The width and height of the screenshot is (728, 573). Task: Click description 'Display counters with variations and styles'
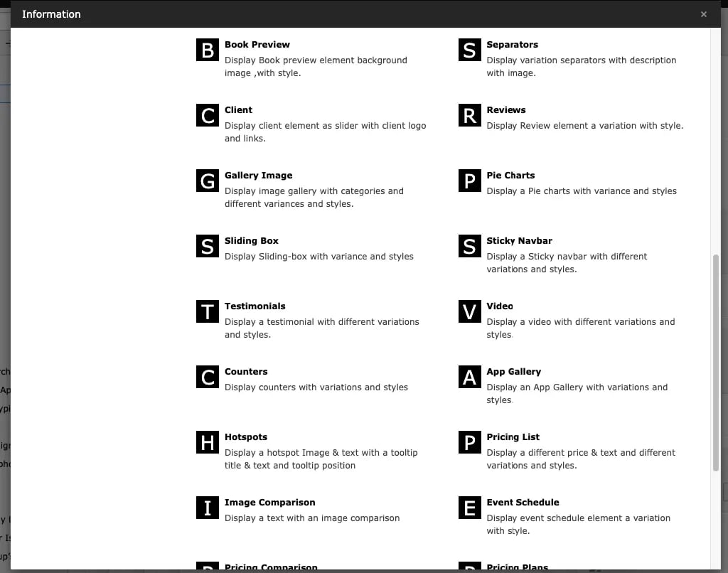pos(316,387)
